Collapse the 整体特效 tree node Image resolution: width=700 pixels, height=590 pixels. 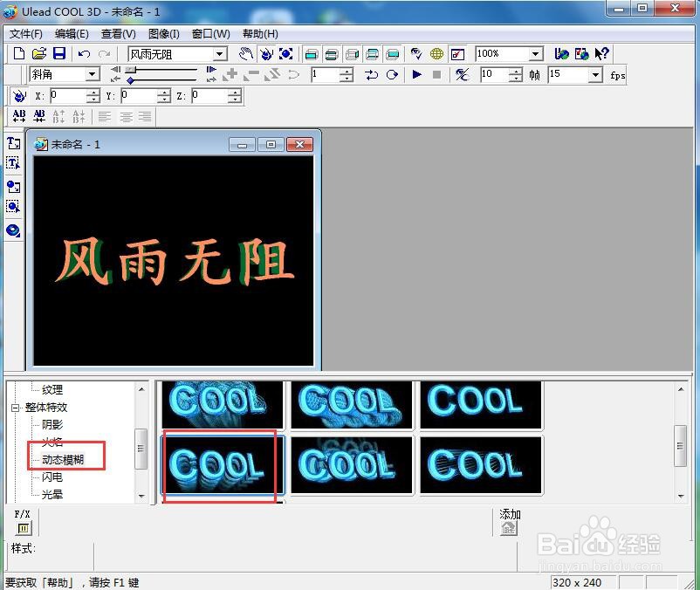[x=15, y=408]
